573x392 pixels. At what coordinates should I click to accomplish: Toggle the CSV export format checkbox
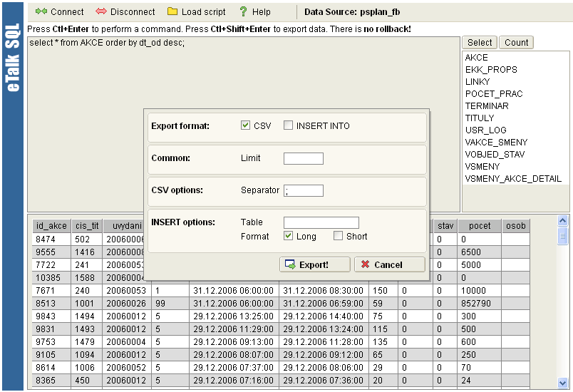point(247,126)
